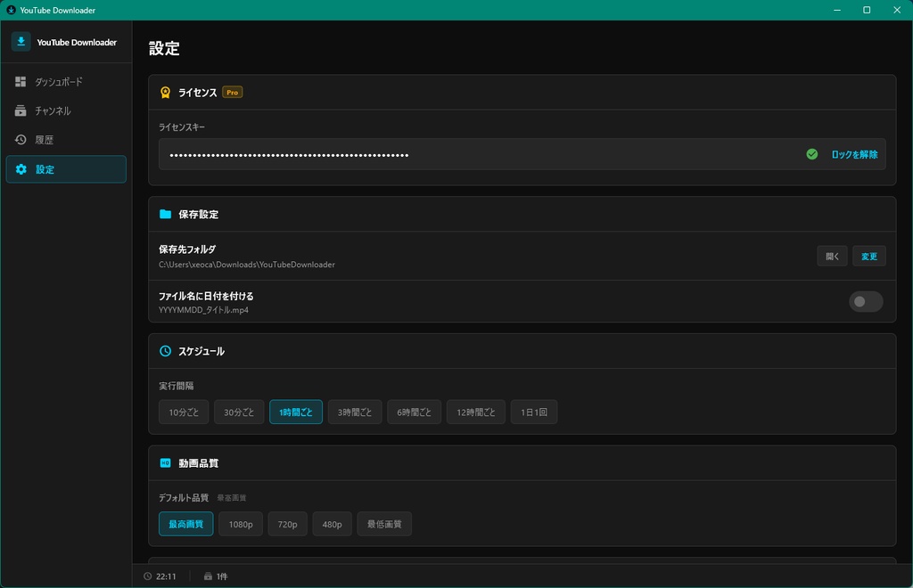913x588 pixels.
Task: Select the 3時間ごと interval
Action: tap(355, 412)
